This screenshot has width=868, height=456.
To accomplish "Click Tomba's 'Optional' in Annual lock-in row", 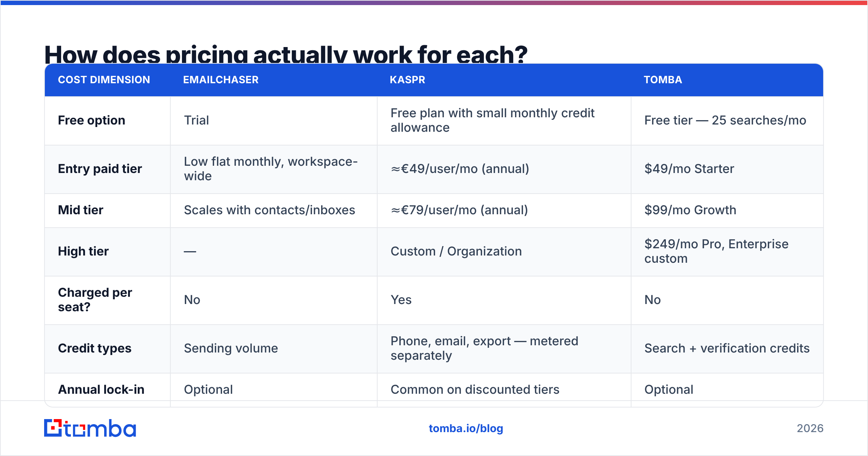I will pos(669,389).
